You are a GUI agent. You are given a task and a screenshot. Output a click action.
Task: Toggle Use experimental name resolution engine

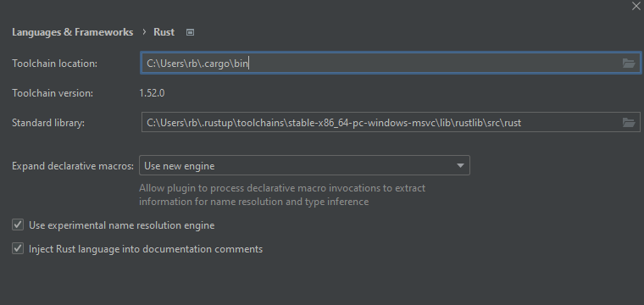click(18, 225)
